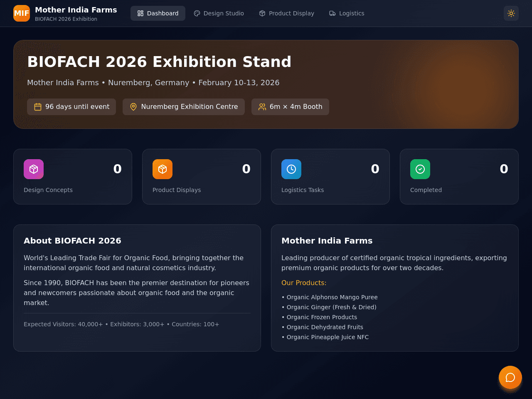This screenshot has height=399, width=532.
Task: Open the Design Concepts stat card
Action: [73, 177]
